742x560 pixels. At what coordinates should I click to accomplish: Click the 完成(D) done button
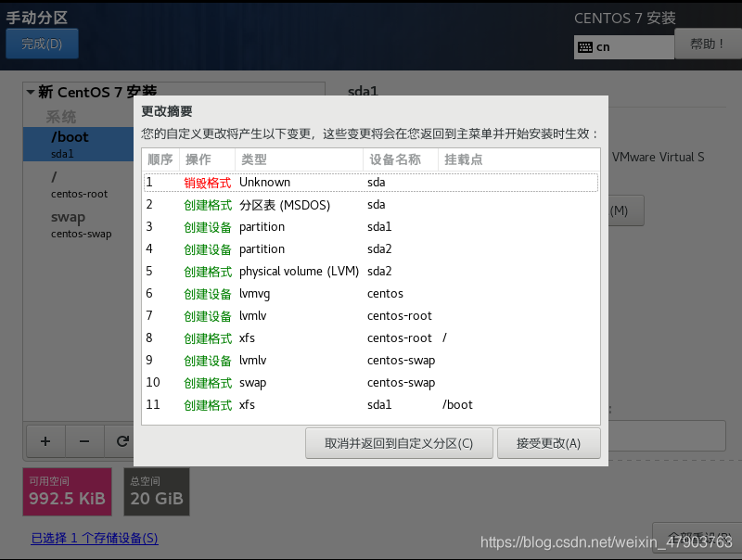[42, 44]
